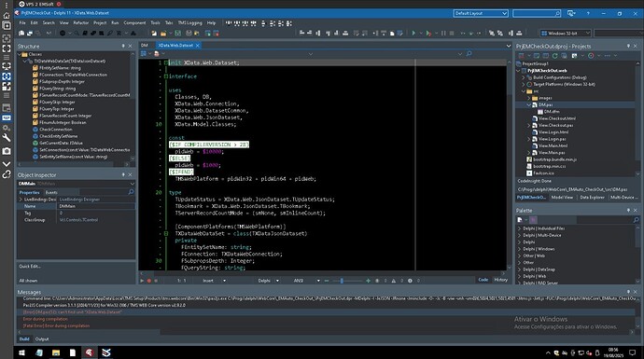The width and height of the screenshot is (644, 359).
Task: Open File Explorer from Windows taskbar
Action: click(56, 352)
